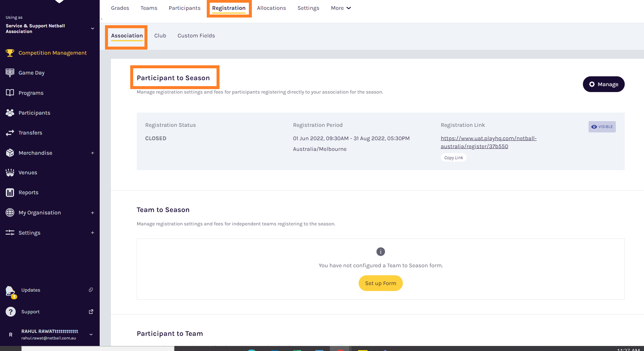The width and height of the screenshot is (644, 351).
Task: Open Game Day scoreboard icon
Action: click(x=10, y=72)
